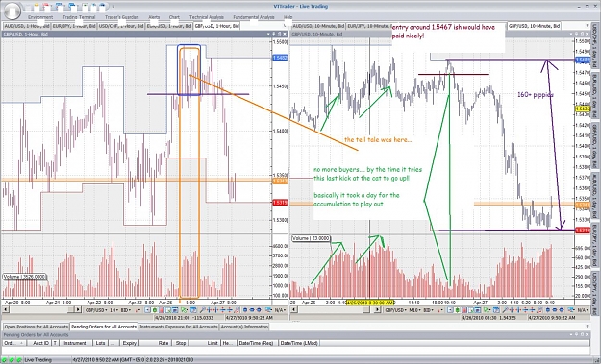Switch to AUD/USD, 1-Hour, Bid chart tab

(27, 26)
